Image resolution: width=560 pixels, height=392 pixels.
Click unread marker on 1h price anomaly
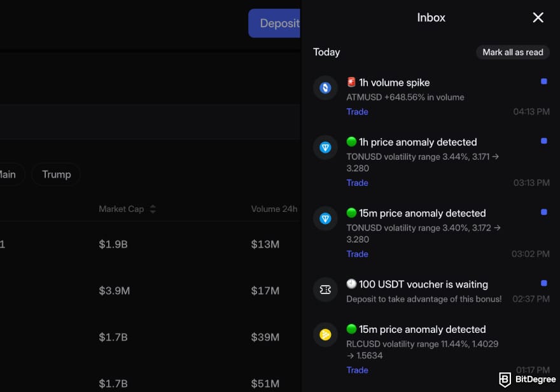click(x=543, y=141)
